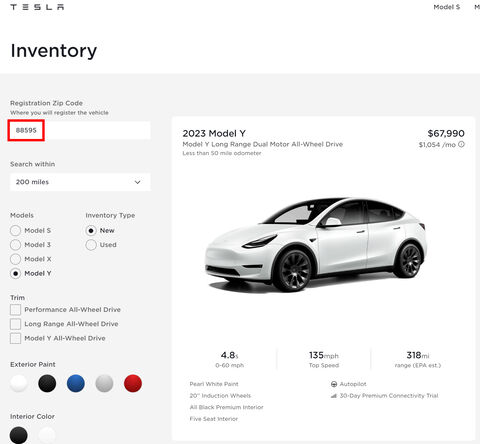Viewport: 480px width, 444px height.
Task: Tick the Model Y All-Wheel Drive checkbox
Action: click(15, 338)
